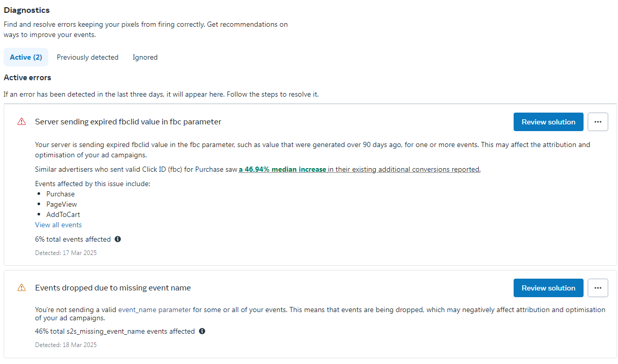Click the PageView event list item
Image resolution: width=618 pixels, height=364 pixels.
[x=61, y=204]
